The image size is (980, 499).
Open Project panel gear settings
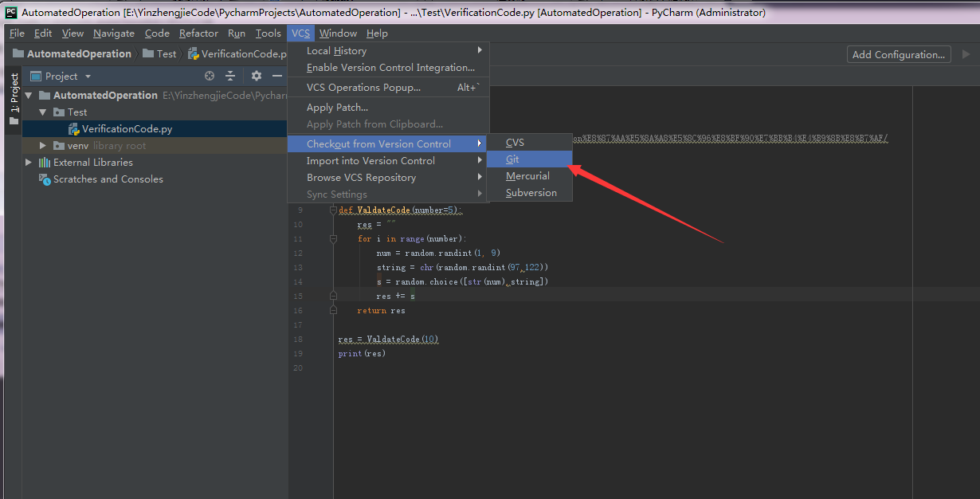tap(257, 76)
